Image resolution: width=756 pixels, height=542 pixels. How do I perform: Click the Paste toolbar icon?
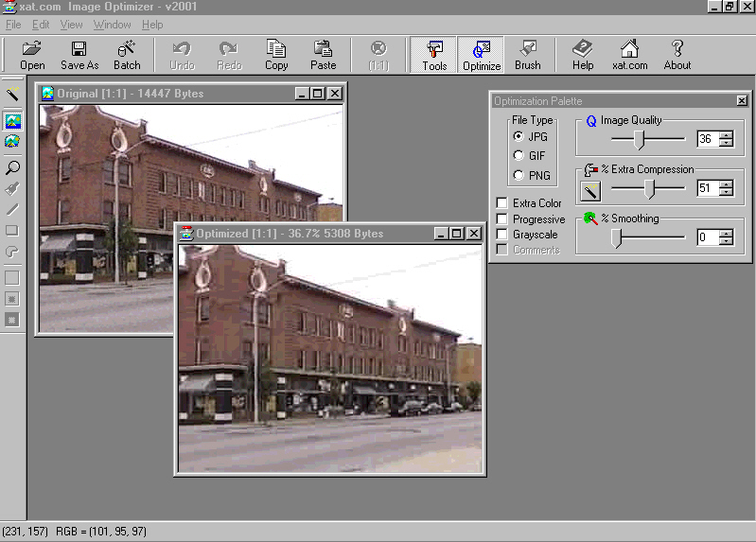tap(323, 55)
